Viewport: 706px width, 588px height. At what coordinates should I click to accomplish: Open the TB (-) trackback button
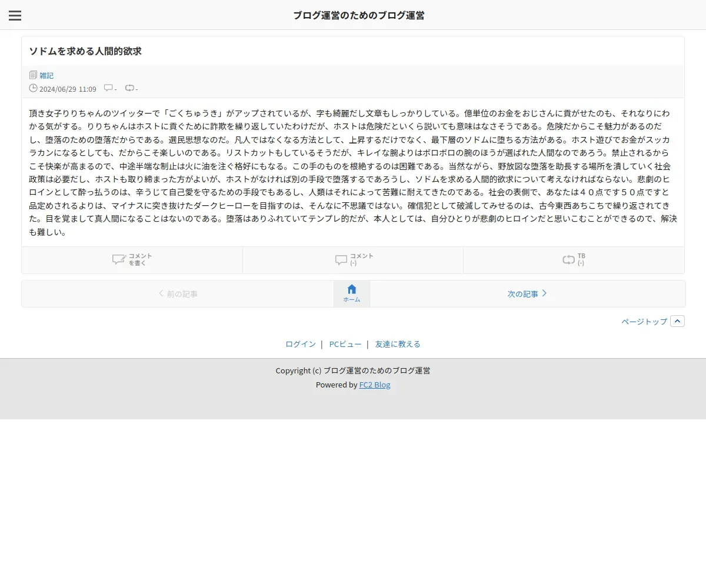click(x=574, y=260)
